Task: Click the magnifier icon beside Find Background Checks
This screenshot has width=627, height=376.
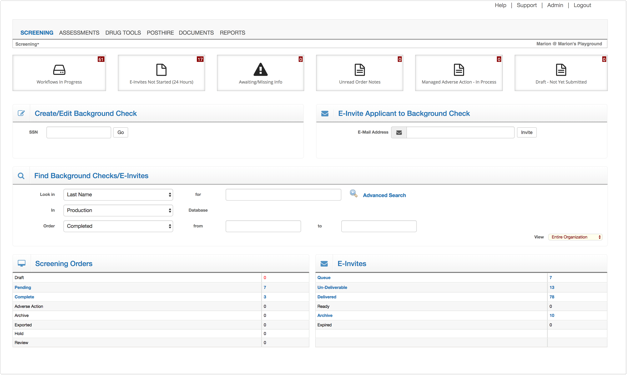Action: tap(21, 176)
